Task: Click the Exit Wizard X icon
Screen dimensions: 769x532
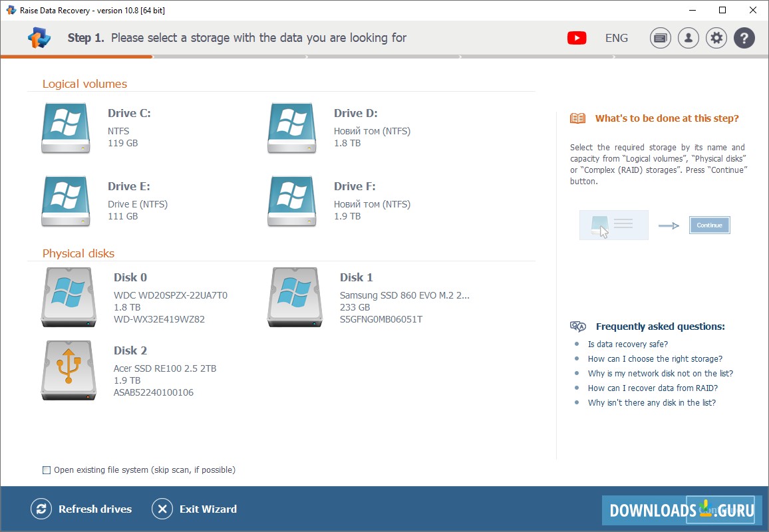Action: 162,509
